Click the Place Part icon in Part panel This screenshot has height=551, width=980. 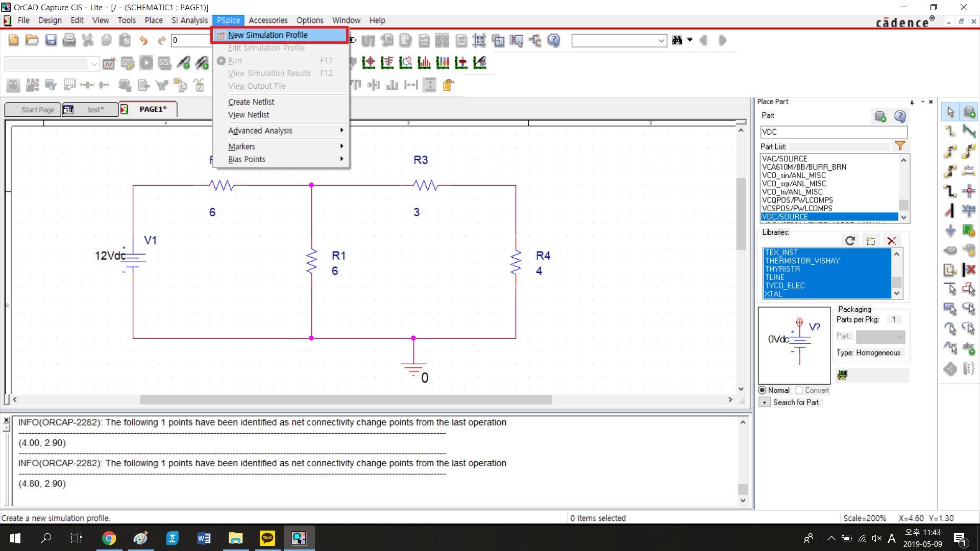880,117
